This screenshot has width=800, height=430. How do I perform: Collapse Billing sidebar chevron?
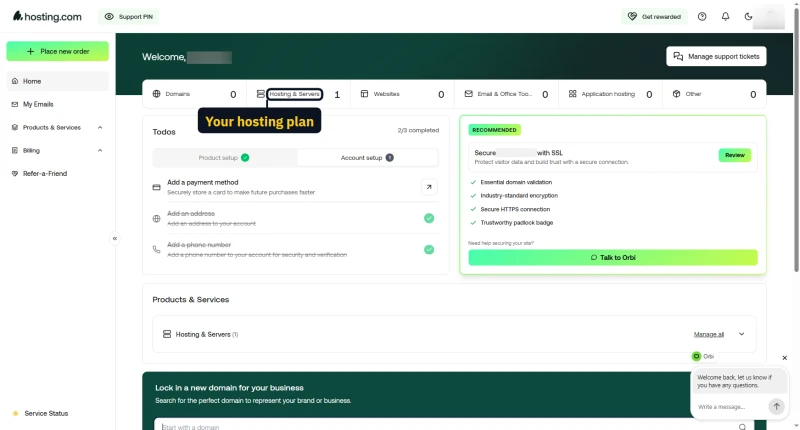(x=100, y=150)
